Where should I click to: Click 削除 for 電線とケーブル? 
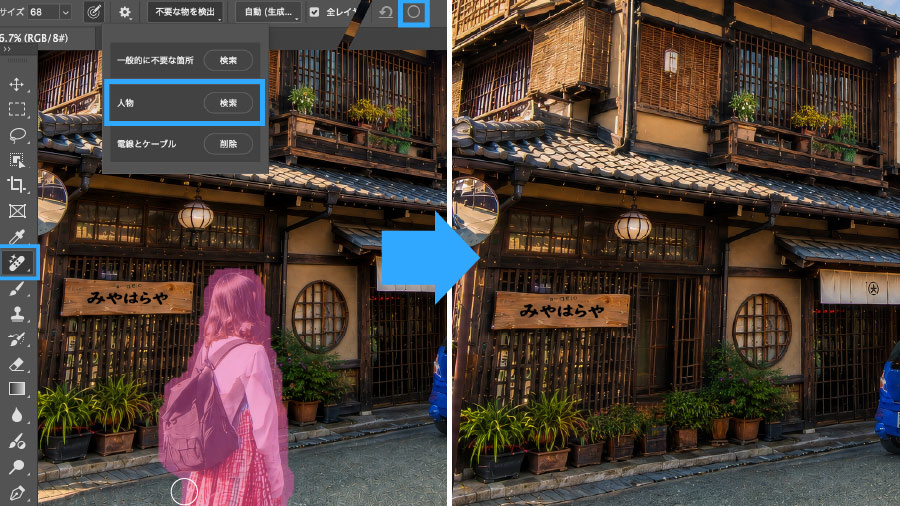228,144
